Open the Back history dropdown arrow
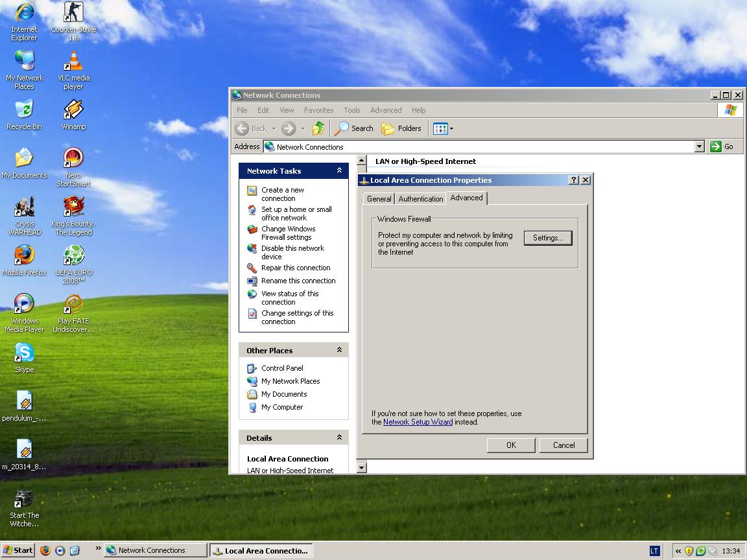The height and width of the screenshot is (560, 747). [274, 128]
